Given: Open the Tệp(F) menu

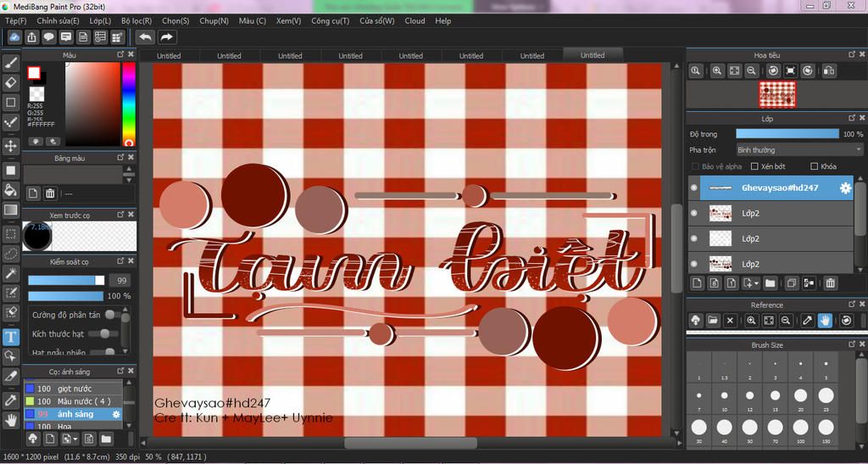Looking at the screenshot, I should click(15, 20).
